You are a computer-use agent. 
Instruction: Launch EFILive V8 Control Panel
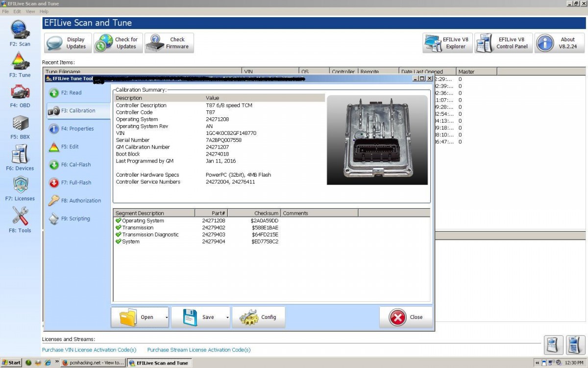(x=504, y=43)
